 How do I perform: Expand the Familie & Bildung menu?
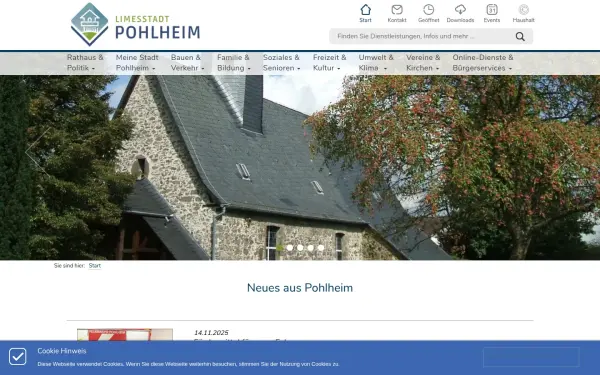(233, 63)
